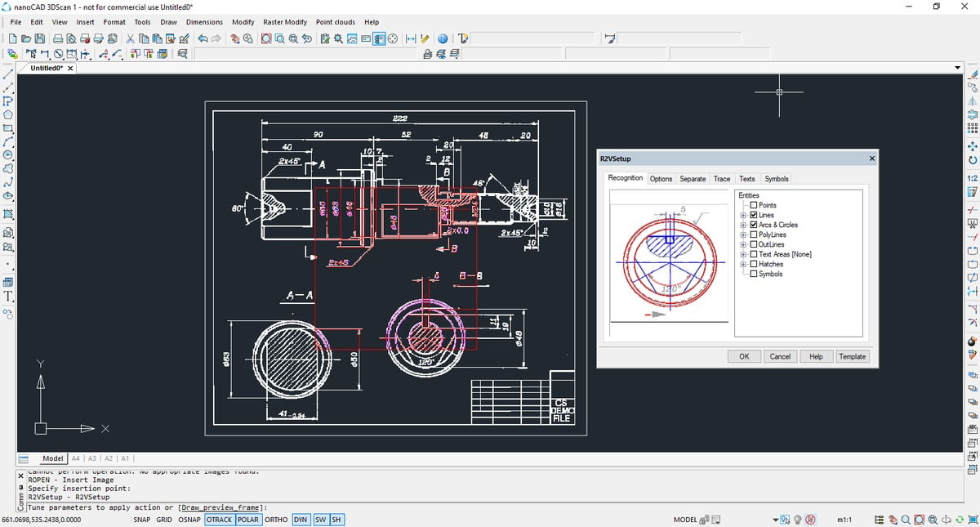
Task: Expand the Lines tree node
Action: coord(744,215)
